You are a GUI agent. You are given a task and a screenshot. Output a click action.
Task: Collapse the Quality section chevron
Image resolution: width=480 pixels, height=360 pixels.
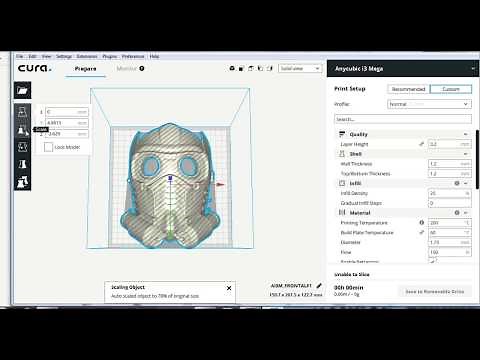coord(466,134)
